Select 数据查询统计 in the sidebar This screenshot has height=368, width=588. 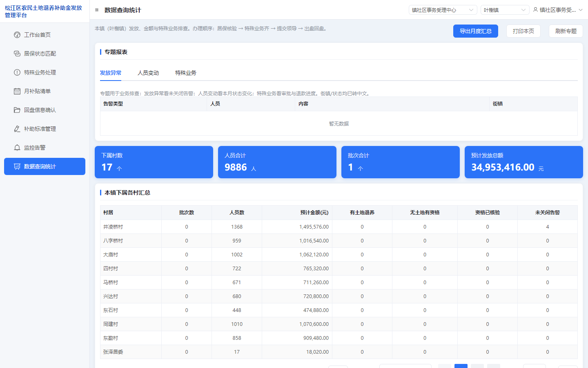coord(45,166)
